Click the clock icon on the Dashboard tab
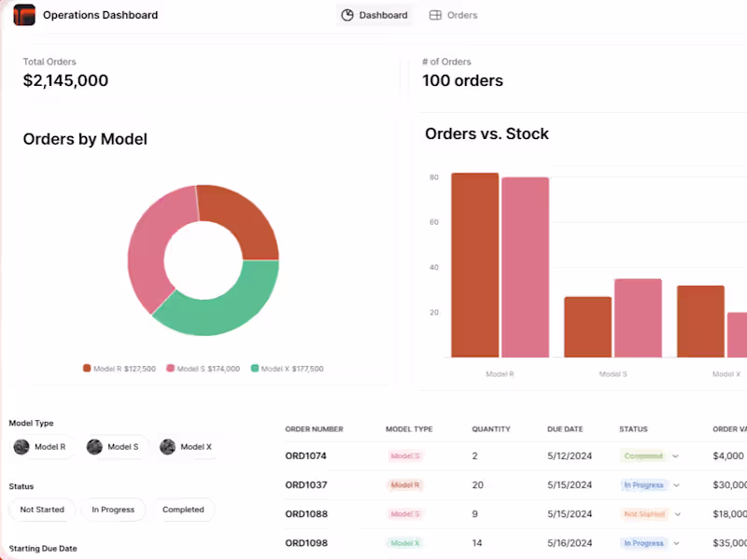The height and width of the screenshot is (560, 747). (x=346, y=15)
